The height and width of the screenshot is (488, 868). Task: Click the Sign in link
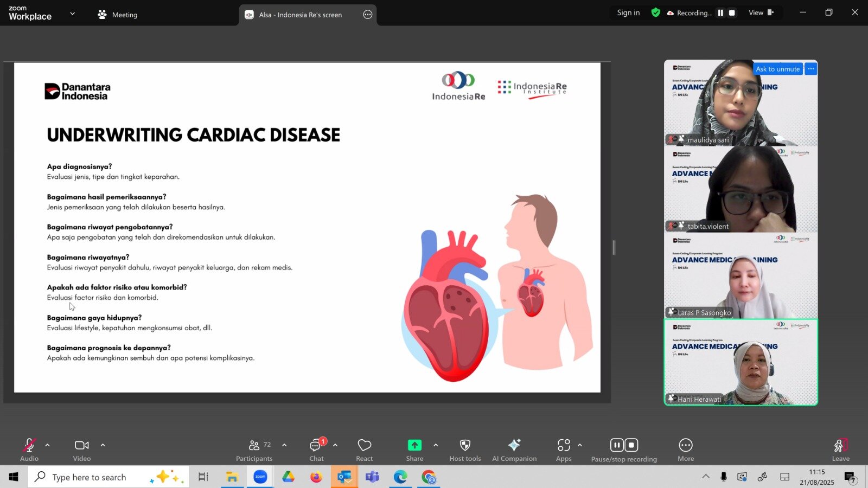[628, 13]
